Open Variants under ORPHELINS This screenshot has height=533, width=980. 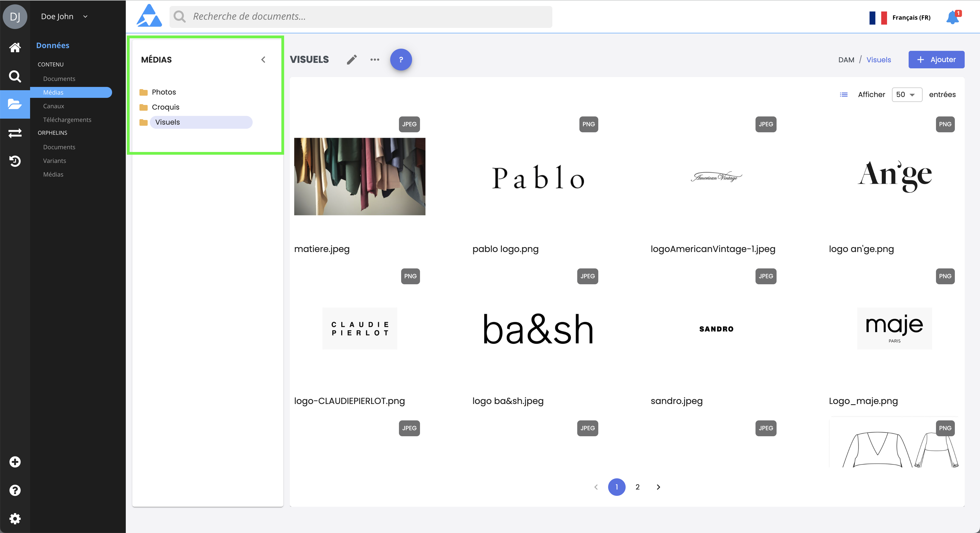[x=54, y=161]
